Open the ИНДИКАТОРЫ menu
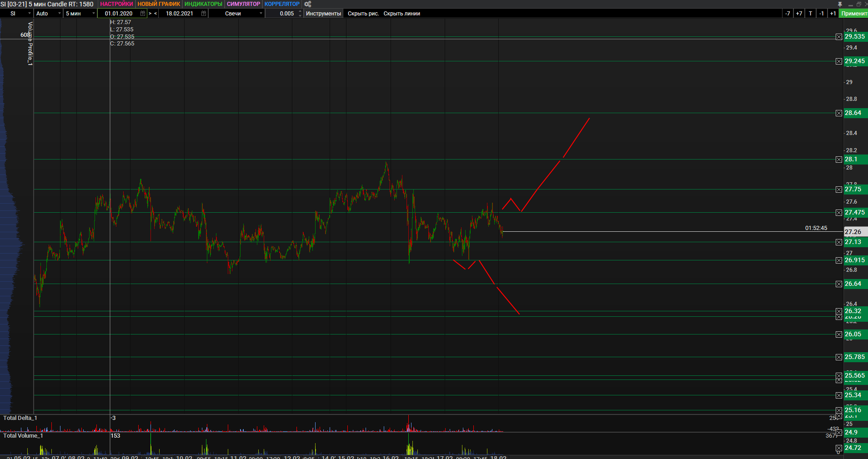This screenshot has height=459, width=868. (203, 4)
